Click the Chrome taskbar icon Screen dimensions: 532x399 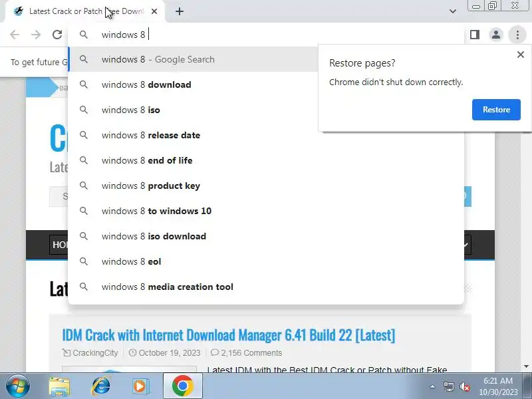[x=182, y=386]
